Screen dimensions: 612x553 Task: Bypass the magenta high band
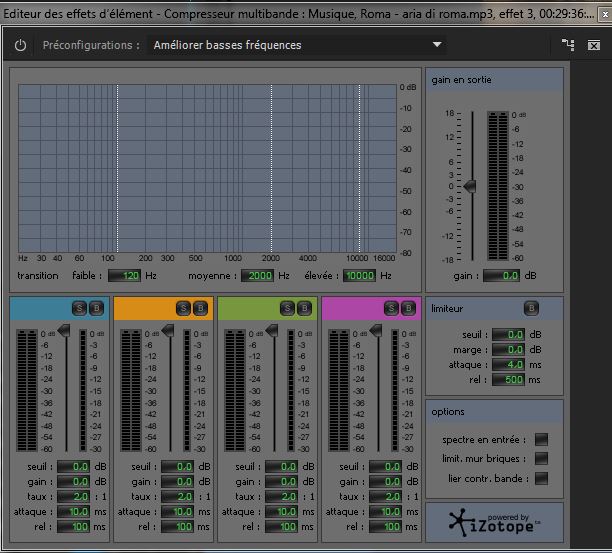pyautogui.click(x=406, y=308)
